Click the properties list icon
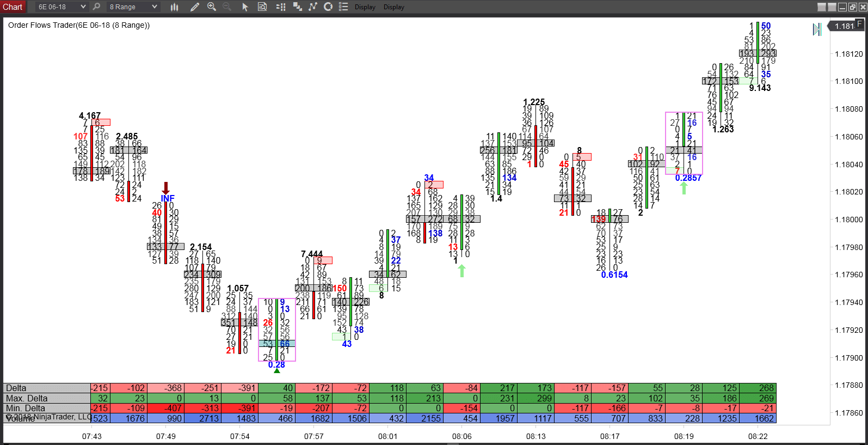Image resolution: width=868 pixels, height=445 pixels. coord(343,7)
